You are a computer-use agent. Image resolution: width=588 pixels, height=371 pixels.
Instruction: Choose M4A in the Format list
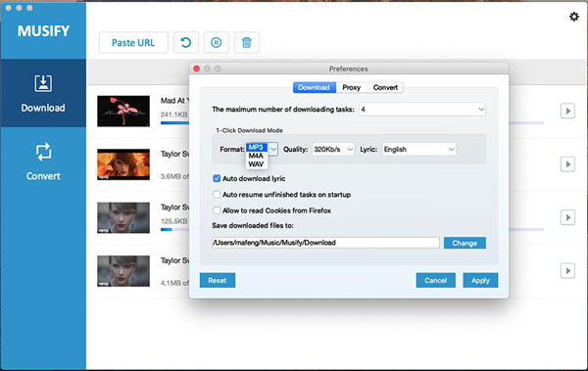point(256,156)
